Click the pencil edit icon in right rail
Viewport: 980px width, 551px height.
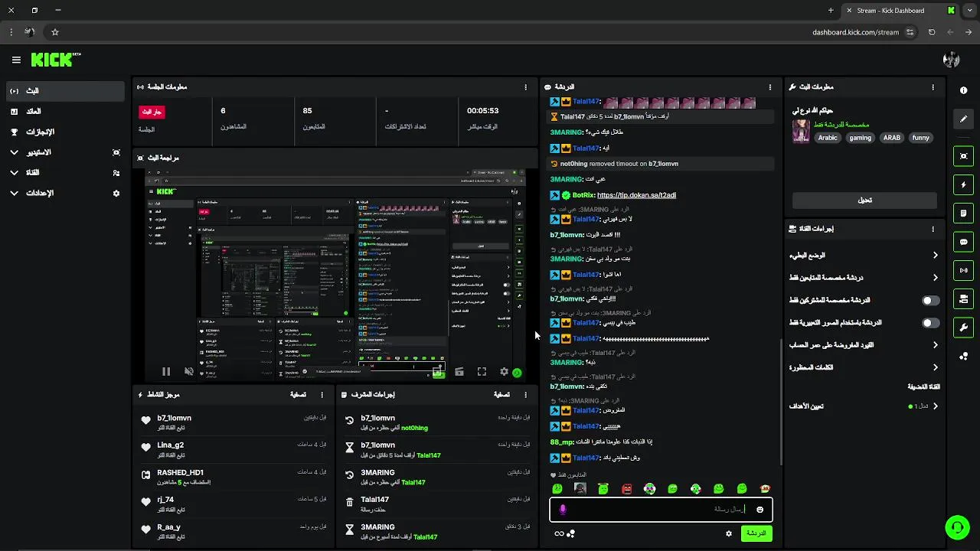pyautogui.click(x=963, y=119)
